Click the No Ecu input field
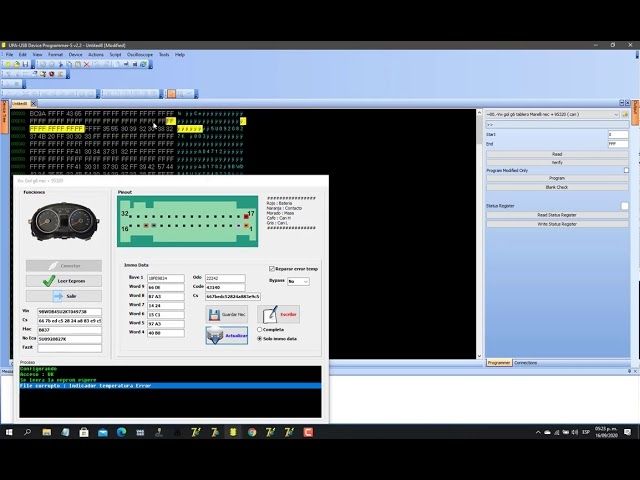640x480 pixels. pos(69,339)
